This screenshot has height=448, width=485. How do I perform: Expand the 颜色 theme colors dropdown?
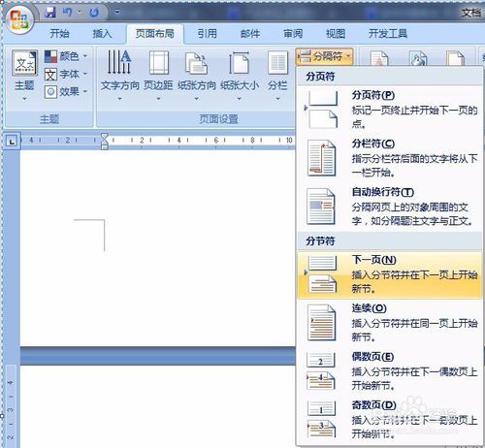pos(66,56)
